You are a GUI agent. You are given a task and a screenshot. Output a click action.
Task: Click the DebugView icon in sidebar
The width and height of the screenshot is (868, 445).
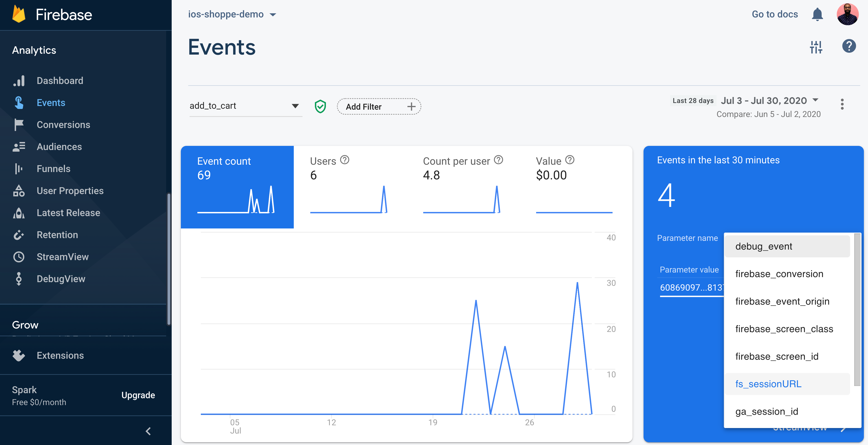click(19, 279)
